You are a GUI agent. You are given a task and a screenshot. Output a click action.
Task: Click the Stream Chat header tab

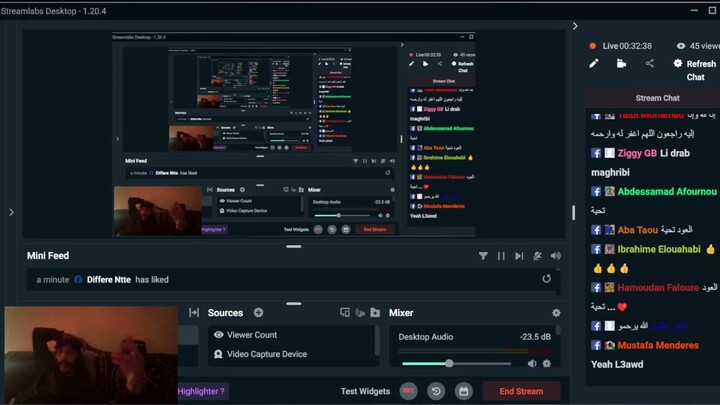(x=657, y=98)
